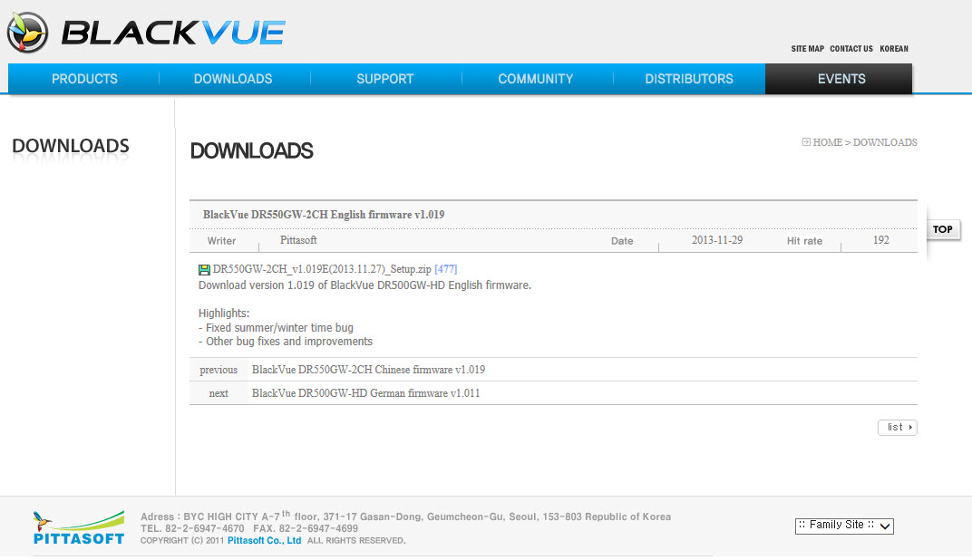This screenshot has width=972, height=560.
Task: Click the footer TEL. 82-2-6947-4670 text
Action: pos(192,529)
